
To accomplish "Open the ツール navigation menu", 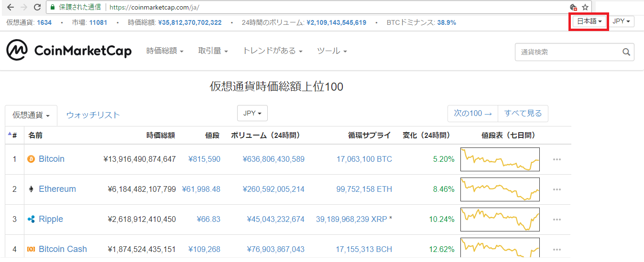I will pos(332,51).
